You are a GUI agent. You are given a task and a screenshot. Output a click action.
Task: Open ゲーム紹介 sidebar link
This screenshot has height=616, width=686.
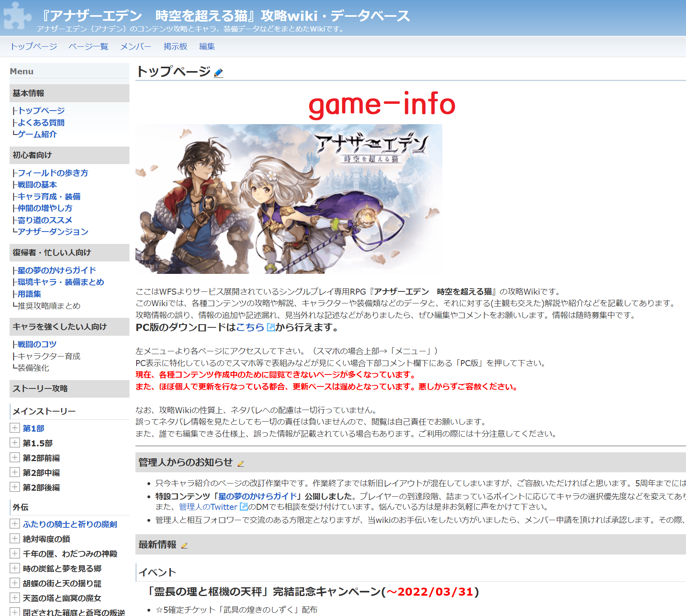(37, 134)
